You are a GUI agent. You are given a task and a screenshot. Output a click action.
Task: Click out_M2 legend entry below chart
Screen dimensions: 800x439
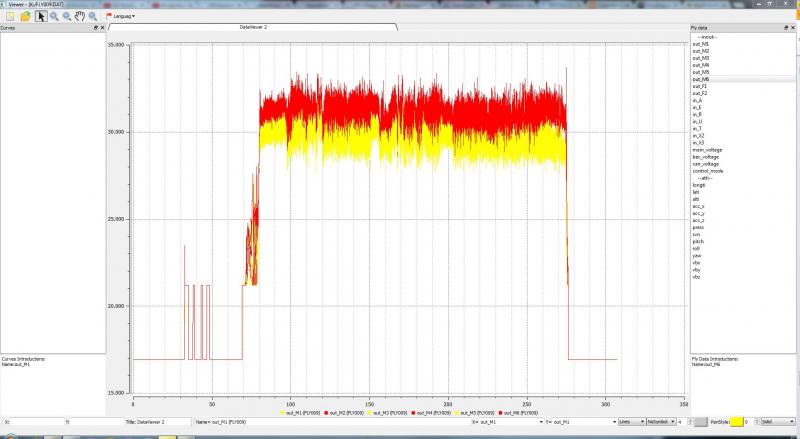[x=344, y=413]
